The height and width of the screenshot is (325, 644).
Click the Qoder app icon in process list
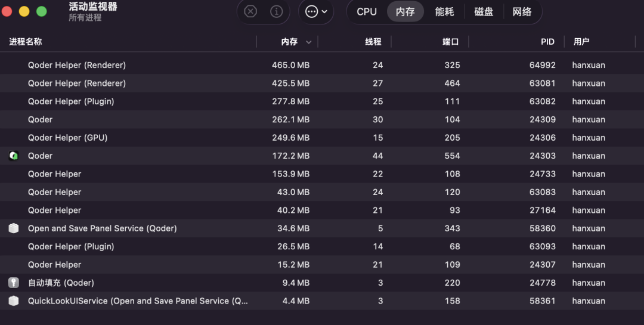14,156
